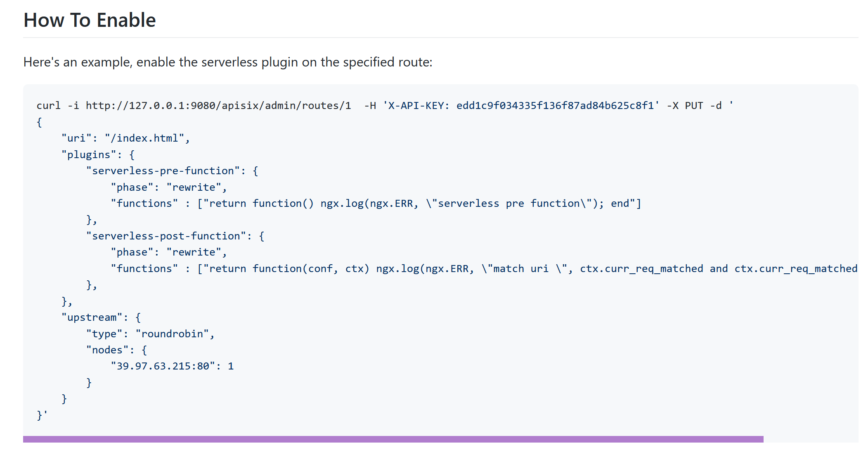Click the purple horizontal scrollbar thumb

(x=393, y=439)
